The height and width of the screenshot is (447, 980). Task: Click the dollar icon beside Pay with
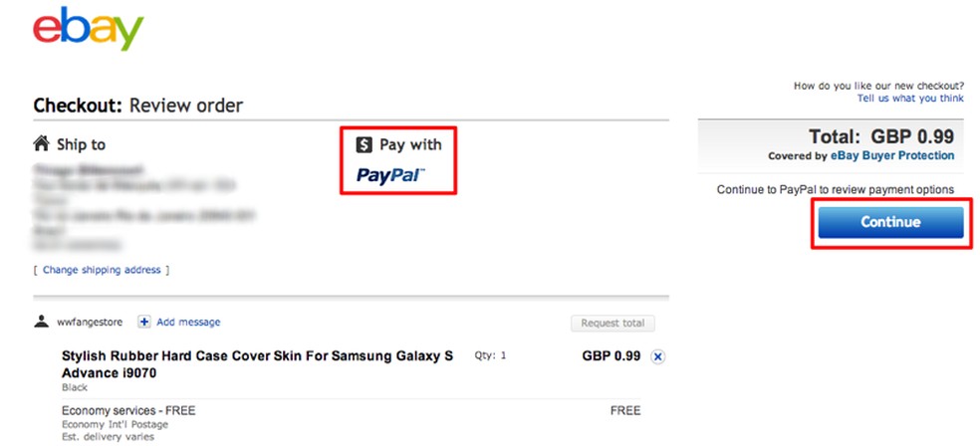click(365, 145)
